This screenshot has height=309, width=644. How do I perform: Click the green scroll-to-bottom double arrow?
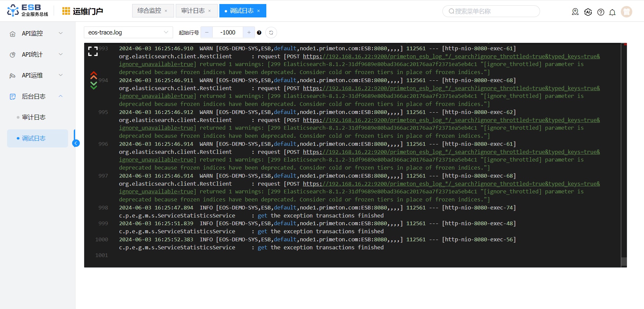[94, 85]
